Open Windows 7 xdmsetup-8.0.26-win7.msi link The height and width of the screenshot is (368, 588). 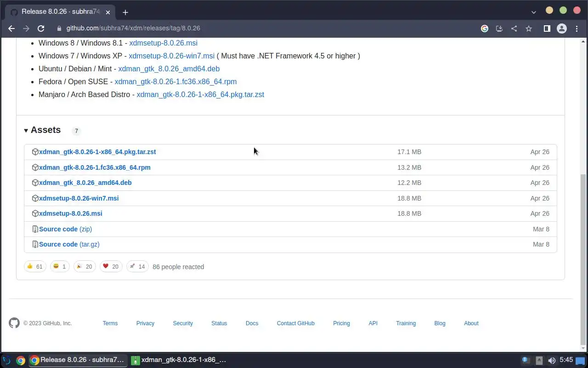[171, 56]
